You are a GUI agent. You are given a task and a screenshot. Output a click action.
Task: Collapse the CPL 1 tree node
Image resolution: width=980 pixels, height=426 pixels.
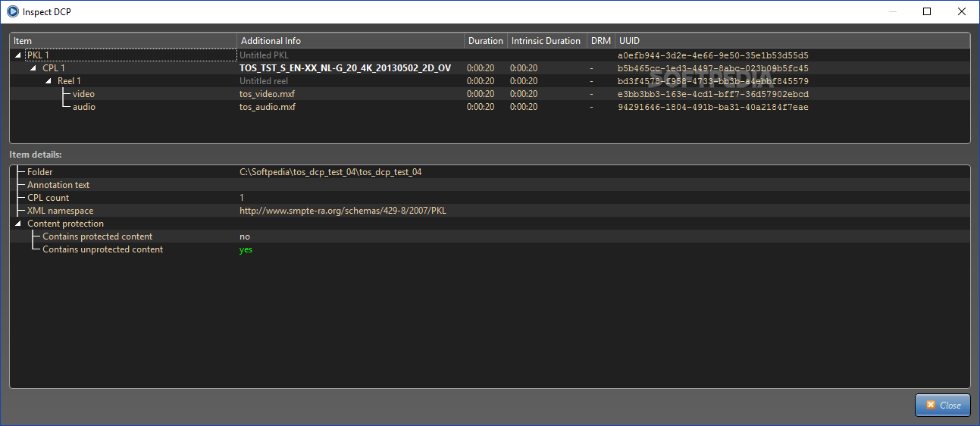point(33,68)
